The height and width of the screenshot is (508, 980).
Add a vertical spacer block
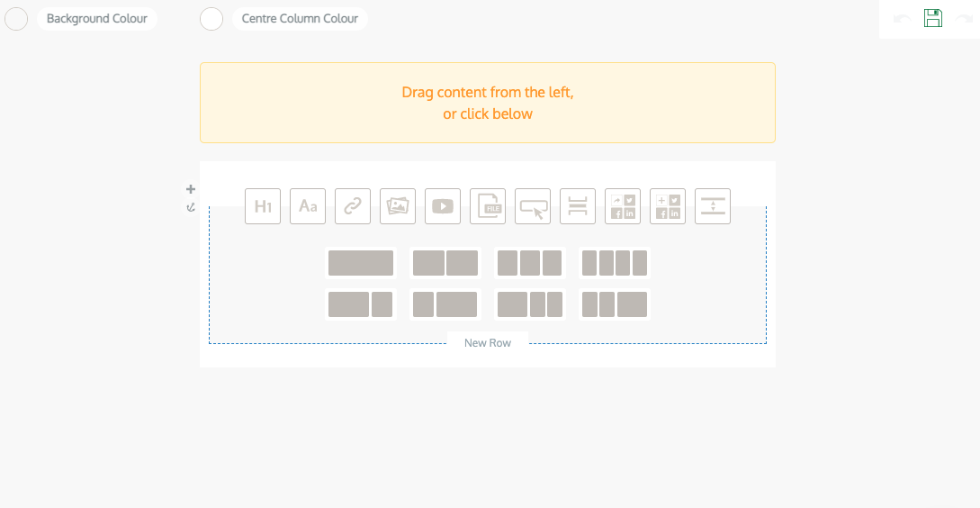[713, 206]
